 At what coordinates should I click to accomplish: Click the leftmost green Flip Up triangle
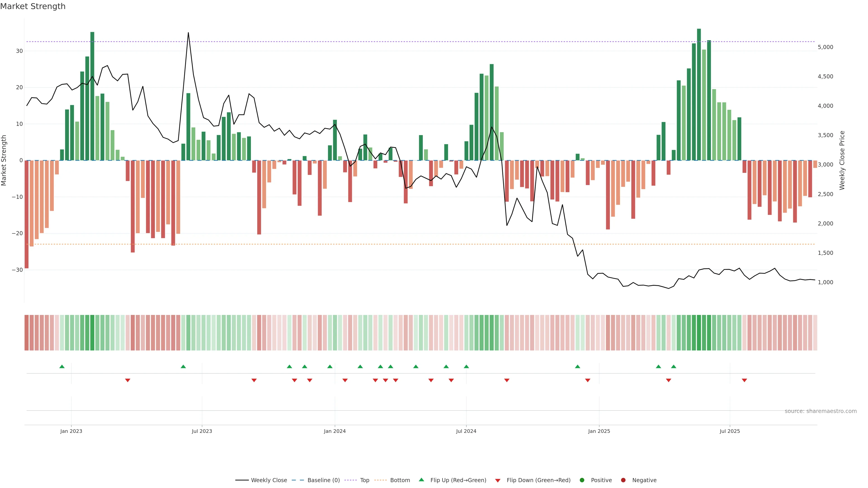[x=62, y=366]
